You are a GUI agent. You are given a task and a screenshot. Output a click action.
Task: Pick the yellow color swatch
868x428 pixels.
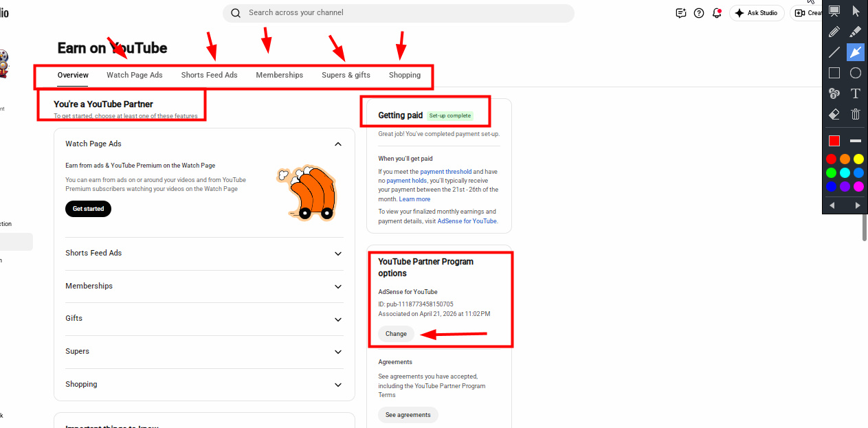pyautogui.click(x=858, y=159)
